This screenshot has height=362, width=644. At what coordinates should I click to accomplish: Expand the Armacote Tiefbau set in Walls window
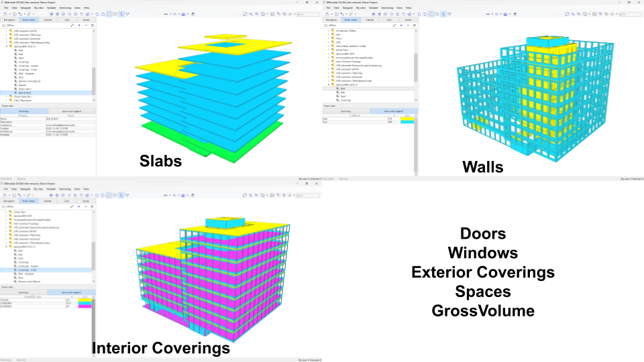pyautogui.click(x=329, y=30)
